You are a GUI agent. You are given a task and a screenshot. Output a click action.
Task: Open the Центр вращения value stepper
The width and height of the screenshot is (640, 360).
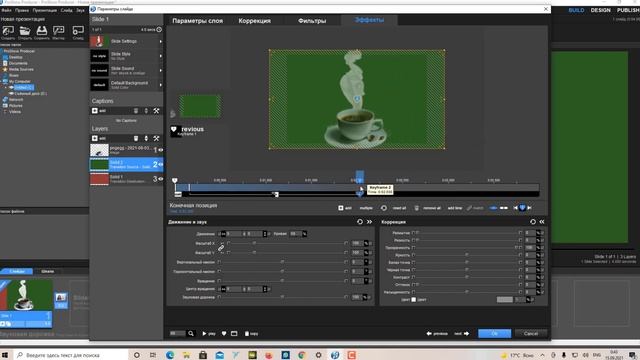(x=265, y=289)
